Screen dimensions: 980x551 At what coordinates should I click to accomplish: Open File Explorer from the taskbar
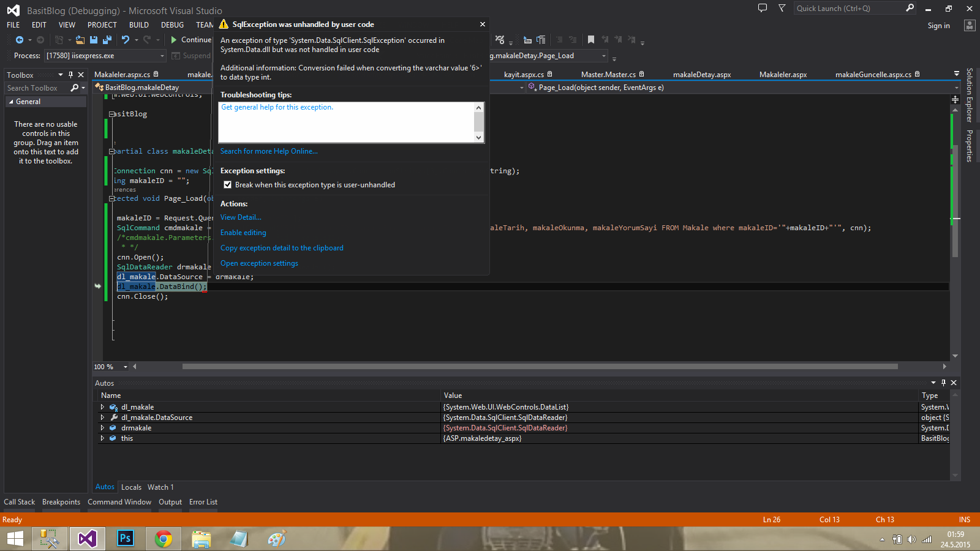tap(201, 539)
